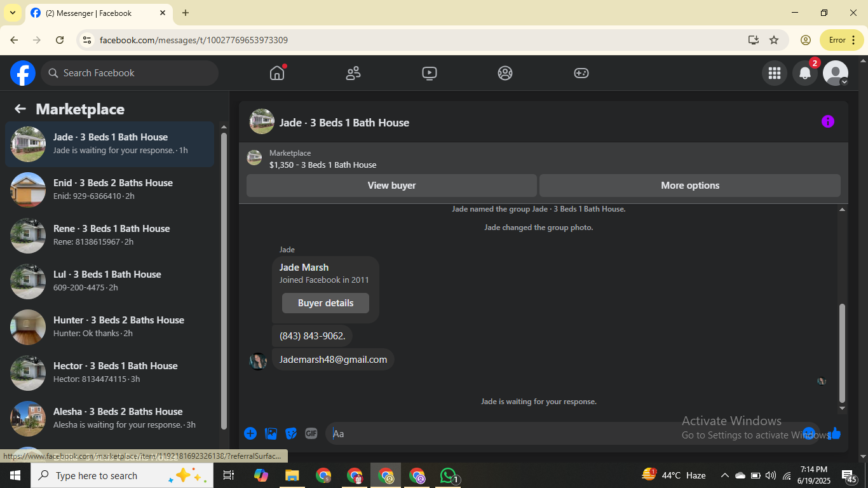Viewport: 868px width, 488px height.
Task: Open the Hector · 3 Beds 1 Bath House chat
Action: (x=110, y=373)
